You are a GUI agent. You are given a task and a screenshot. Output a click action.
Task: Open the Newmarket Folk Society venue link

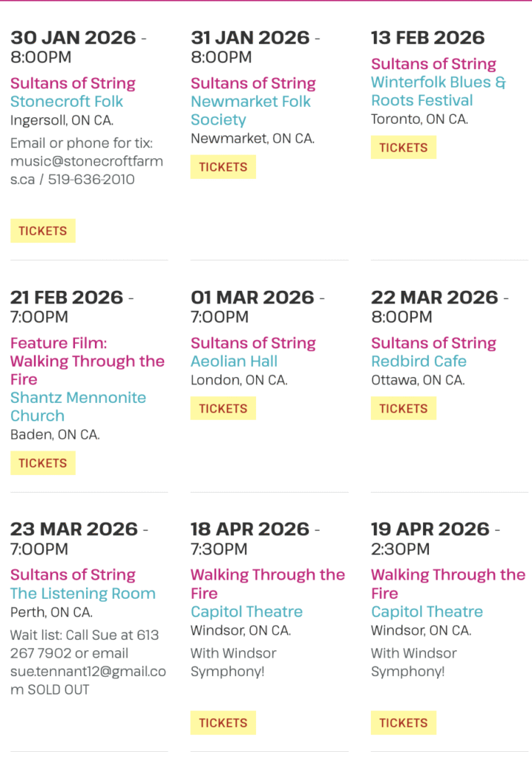pyautogui.click(x=251, y=111)
